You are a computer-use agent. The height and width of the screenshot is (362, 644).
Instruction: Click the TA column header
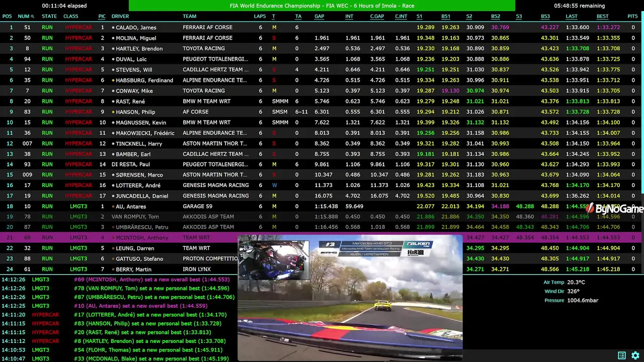click(x=298, y=17)
